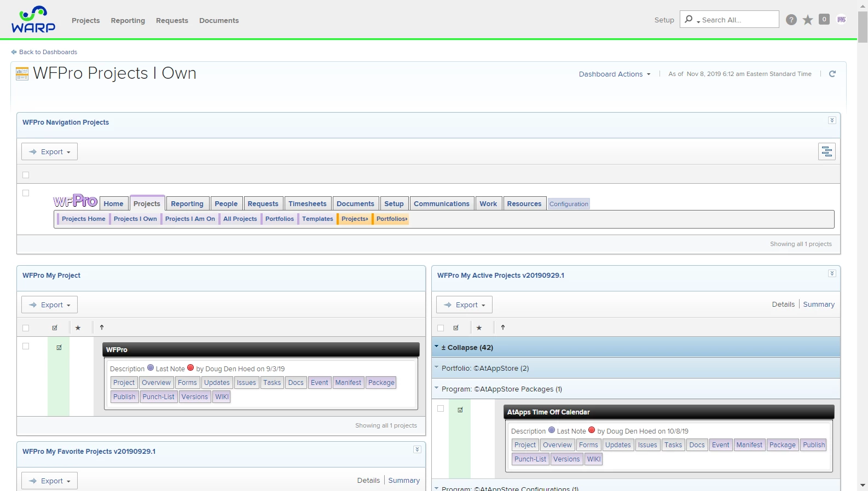
Task: Tick the header checkbox in WFPro Navigation Projects
Action: [26, 175]
